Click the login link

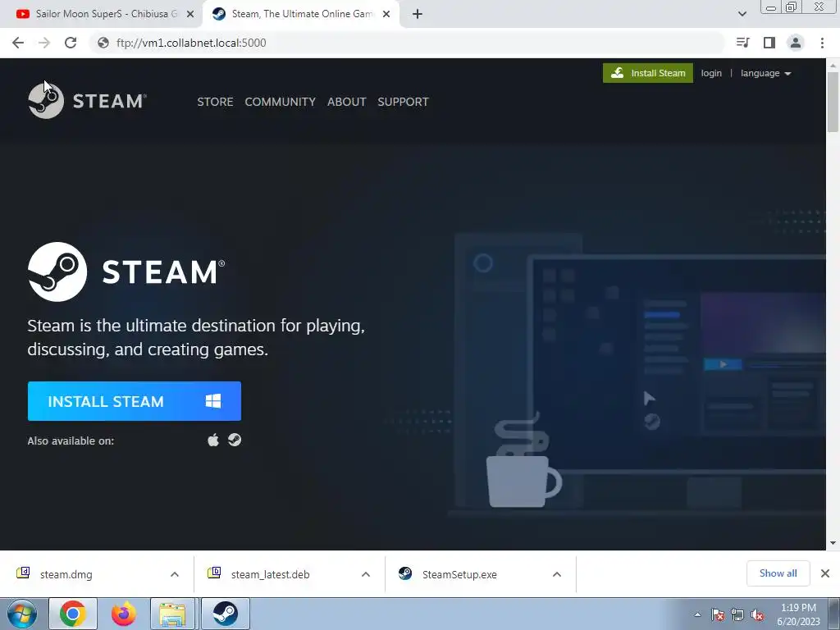point(711,73)
